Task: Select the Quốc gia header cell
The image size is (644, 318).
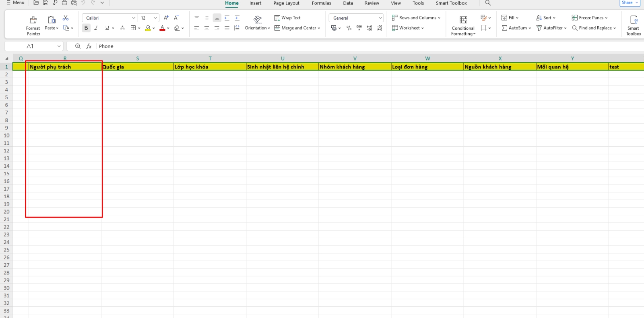Action: click(137, 67)
